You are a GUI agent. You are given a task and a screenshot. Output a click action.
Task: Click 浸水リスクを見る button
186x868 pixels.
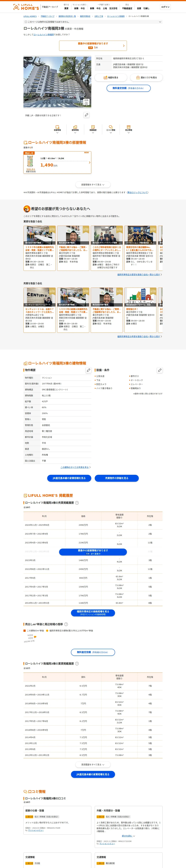(x=146, y=78)
